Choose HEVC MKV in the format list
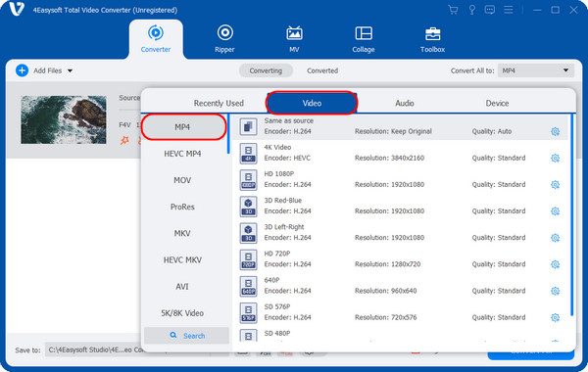Screen dimensions: 588x372 [x=182, y=260]
